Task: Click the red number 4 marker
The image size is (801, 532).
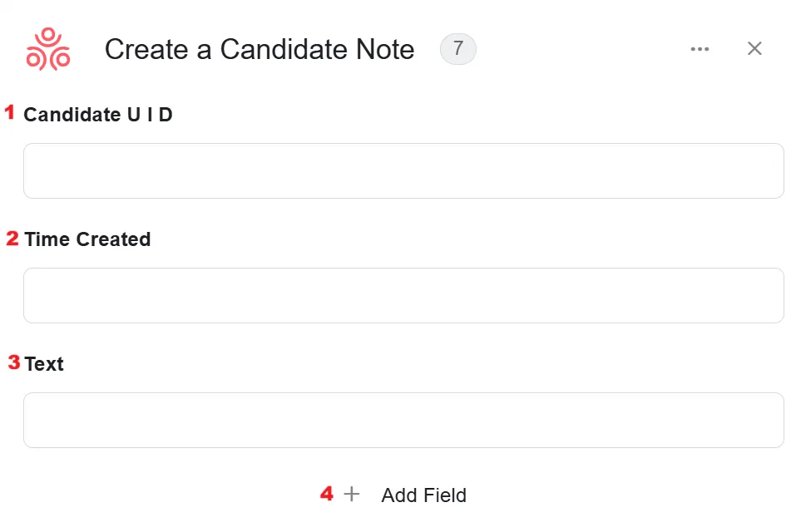Action: [x=327, y=493]
